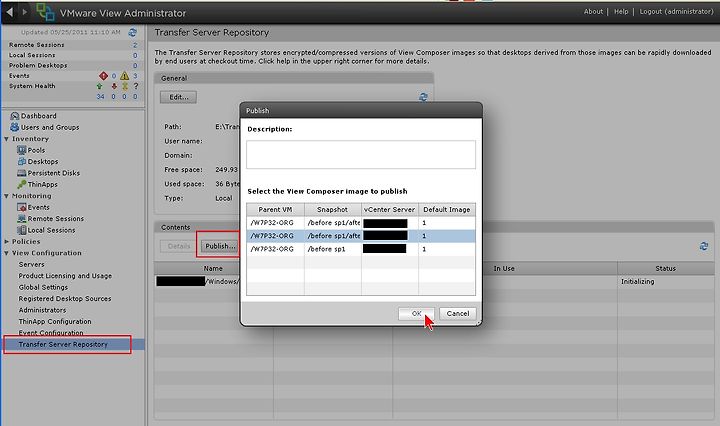Click the forward arrow in header
720x426 pixels.
(25, 12)
